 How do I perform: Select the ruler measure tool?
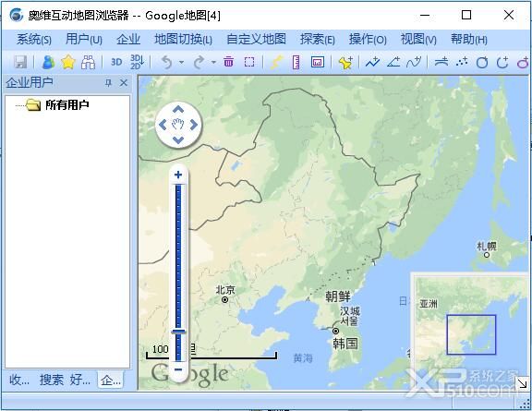[x=296, y=62]
